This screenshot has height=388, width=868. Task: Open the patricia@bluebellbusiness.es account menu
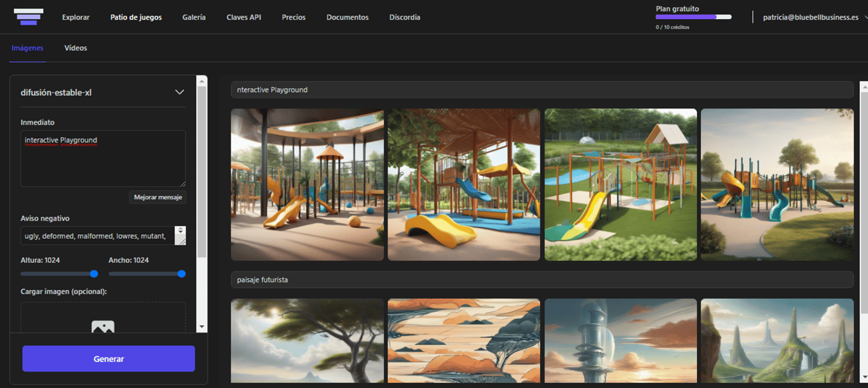[x=815, y=17]
